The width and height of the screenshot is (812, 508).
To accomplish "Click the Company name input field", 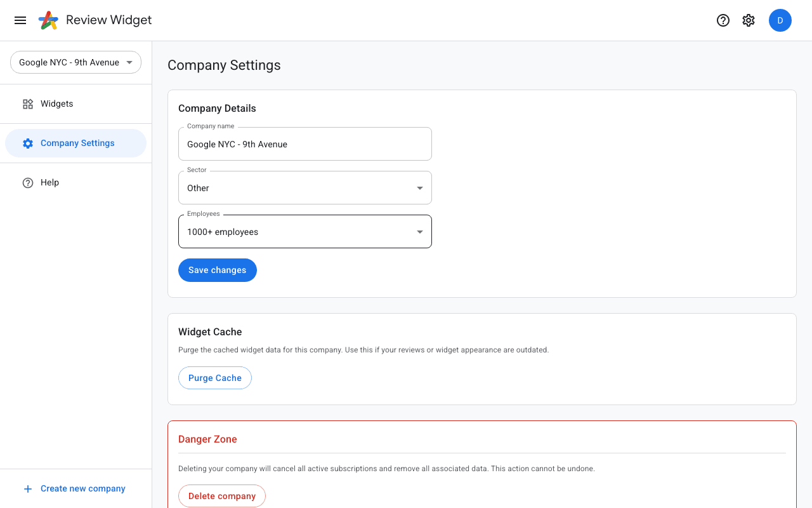I will point(305,144).
